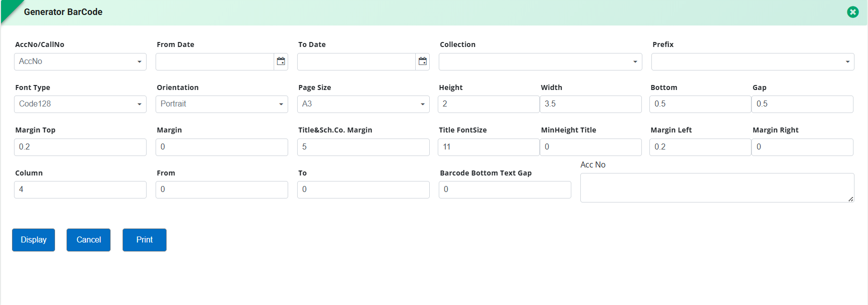Open the Prefix dropdown
The height and width of the screenshot is (305, 868).
[x=752, y=61]
